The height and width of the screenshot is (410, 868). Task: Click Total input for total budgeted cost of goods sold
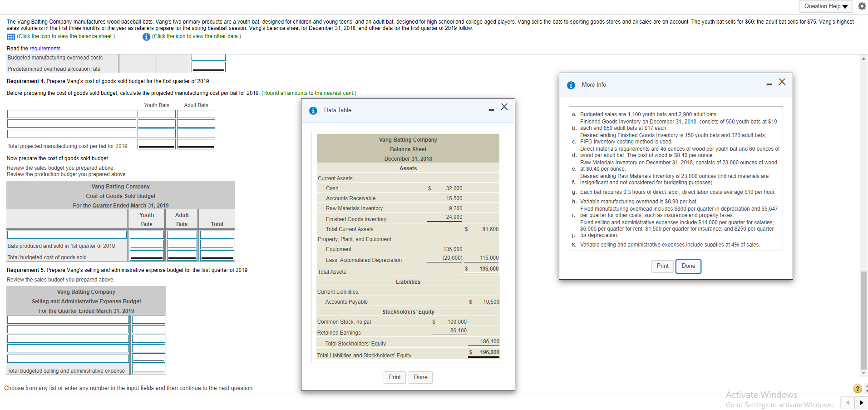point(217,255)
